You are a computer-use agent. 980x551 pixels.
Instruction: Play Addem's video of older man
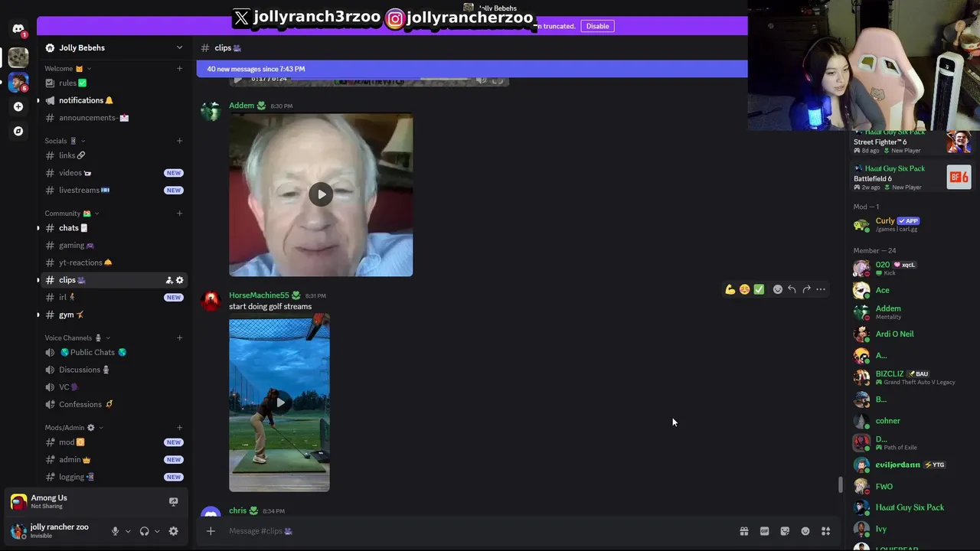click(321, 194)
